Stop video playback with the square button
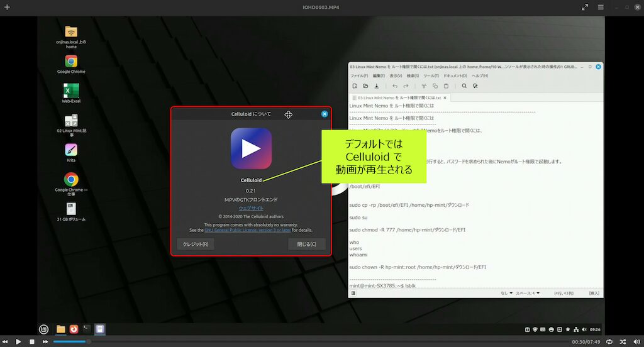Image resolution: width=644 pixels, height=347 pixels. point(31,341)
